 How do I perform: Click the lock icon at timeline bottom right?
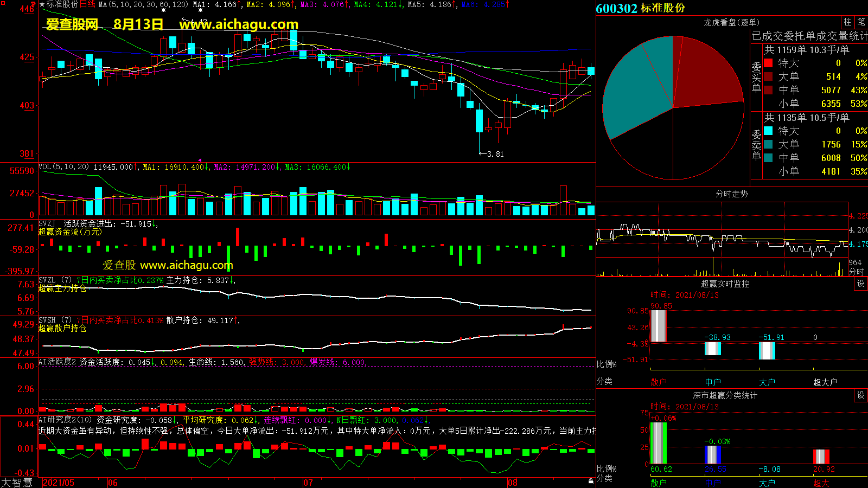pyautogui.click(x=591, y=481)
